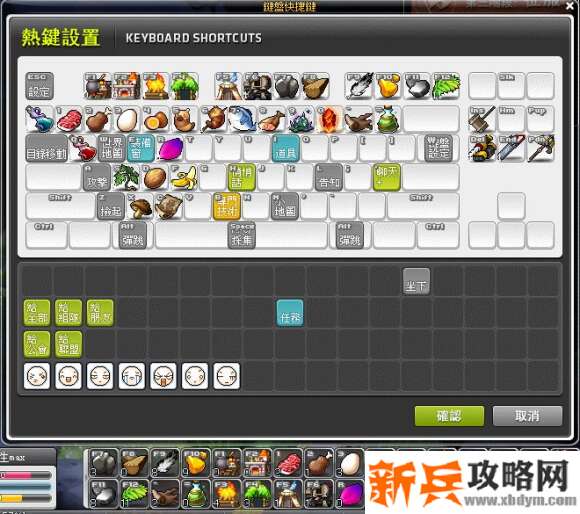
Task: Select the F1 cauldron icon on keyboard
Action: tap(98, 86)
